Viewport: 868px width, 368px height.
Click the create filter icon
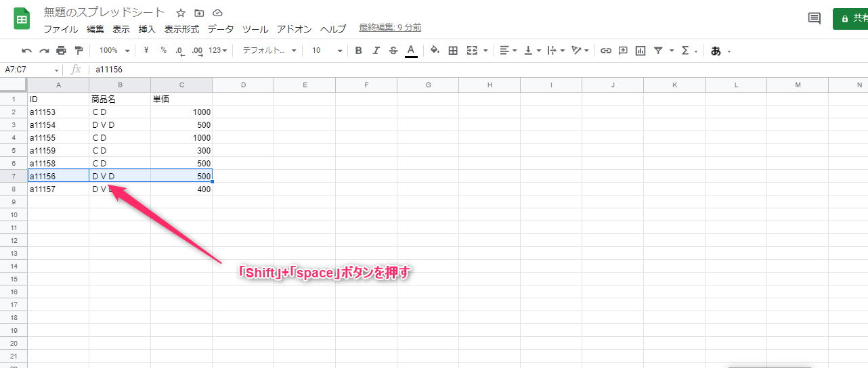point(658,50)
